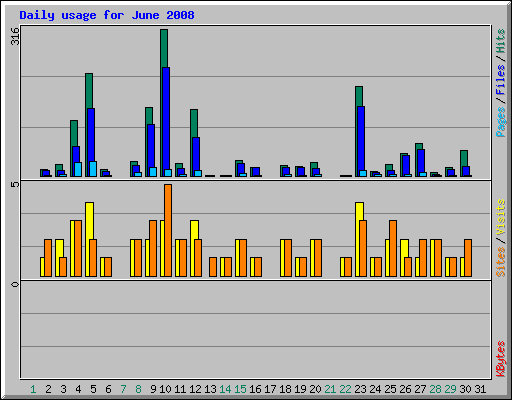Image resolution: width=512 pixels, height=400 pixels.
Task: Select green weekend day label "21"
Action: pos(330,389)
